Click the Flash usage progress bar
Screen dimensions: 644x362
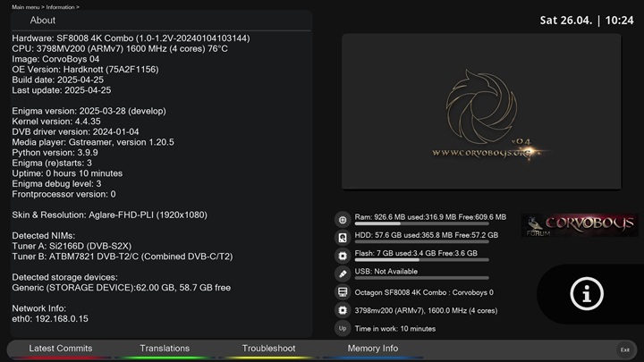tap(422, 260)
